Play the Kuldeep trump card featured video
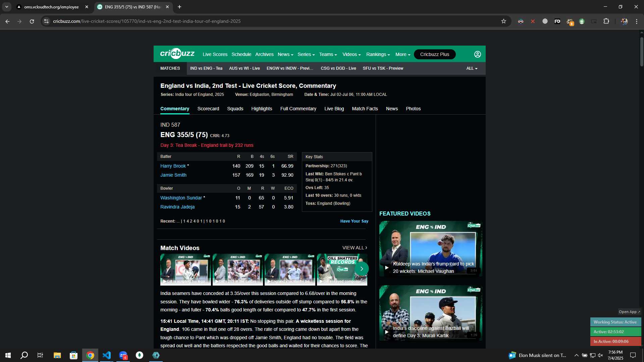This screenshot has height=362, width=644. point(431,249)
